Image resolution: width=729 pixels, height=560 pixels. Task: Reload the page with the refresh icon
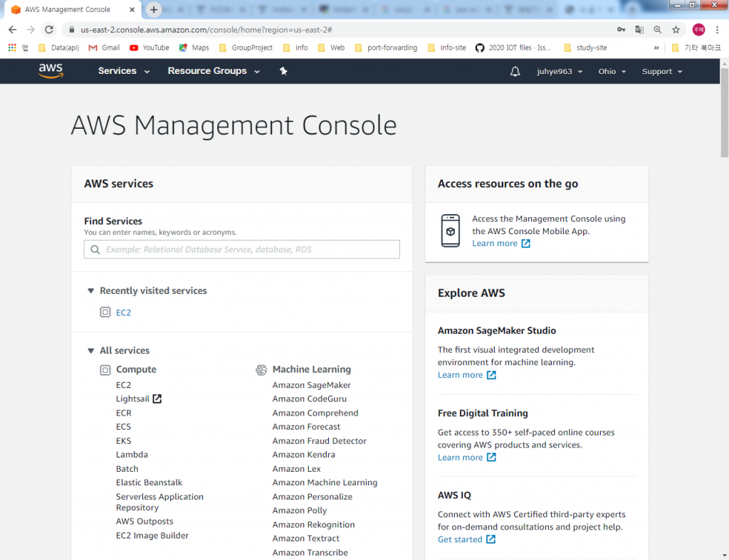(x=49, y=30)
